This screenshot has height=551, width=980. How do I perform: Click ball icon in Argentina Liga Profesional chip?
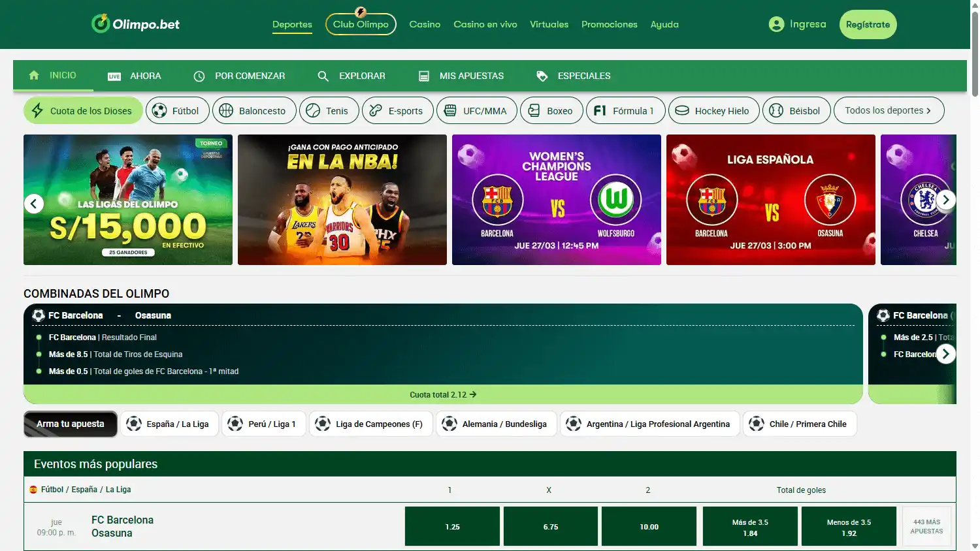574,424
